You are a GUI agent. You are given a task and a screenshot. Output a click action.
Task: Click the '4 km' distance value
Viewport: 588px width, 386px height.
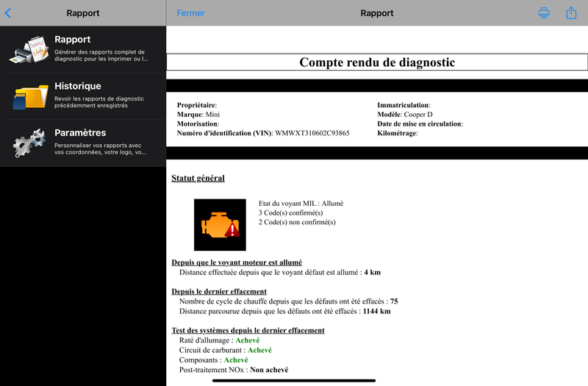point(373,272)
